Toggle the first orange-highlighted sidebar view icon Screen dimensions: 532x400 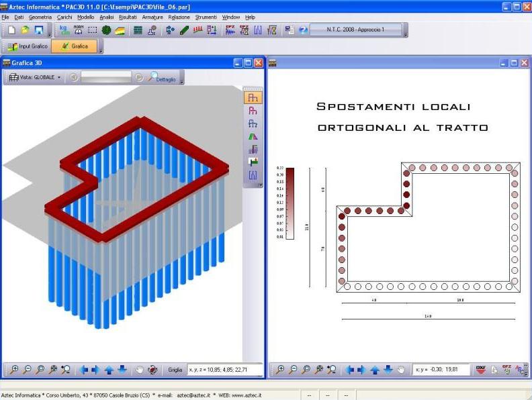(253, 98)
